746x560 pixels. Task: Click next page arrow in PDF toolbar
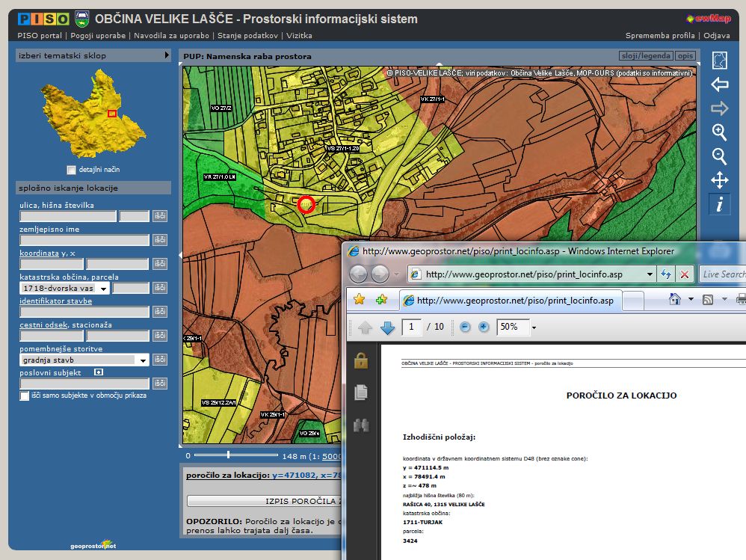coord(387,327)
